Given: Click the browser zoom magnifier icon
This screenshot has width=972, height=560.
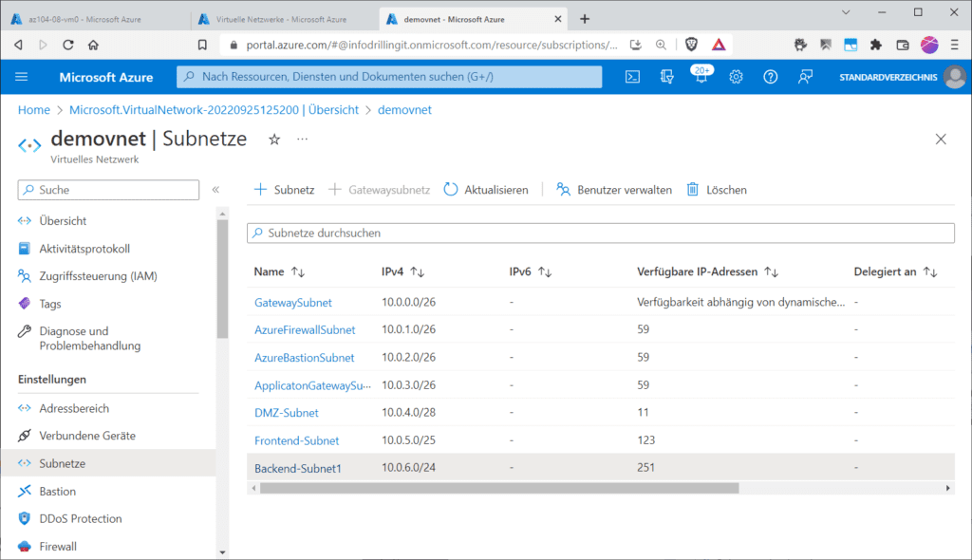Looking at the screenshot, I should (x=661, y=45).
